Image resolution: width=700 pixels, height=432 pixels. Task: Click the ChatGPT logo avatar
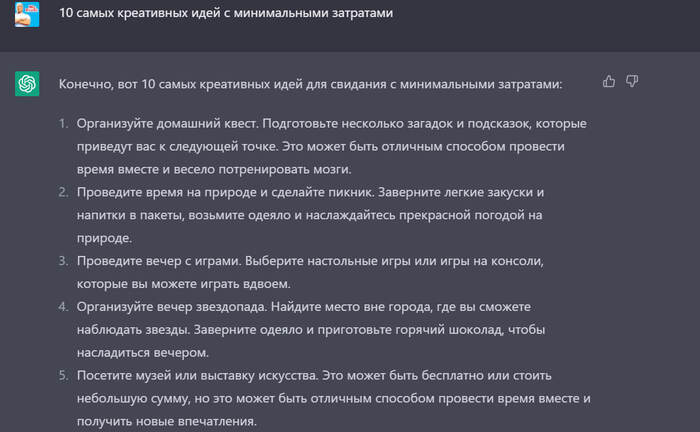pos(27,84)
